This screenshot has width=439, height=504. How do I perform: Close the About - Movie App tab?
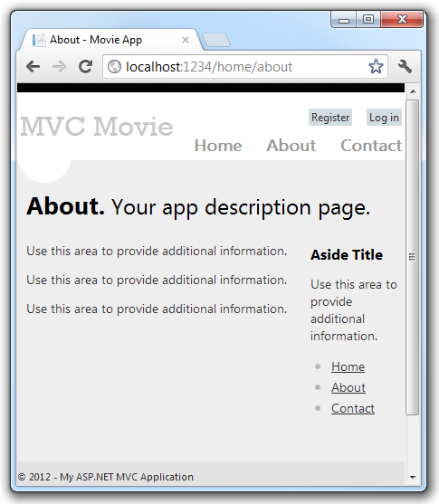click(x=186, y=40)
